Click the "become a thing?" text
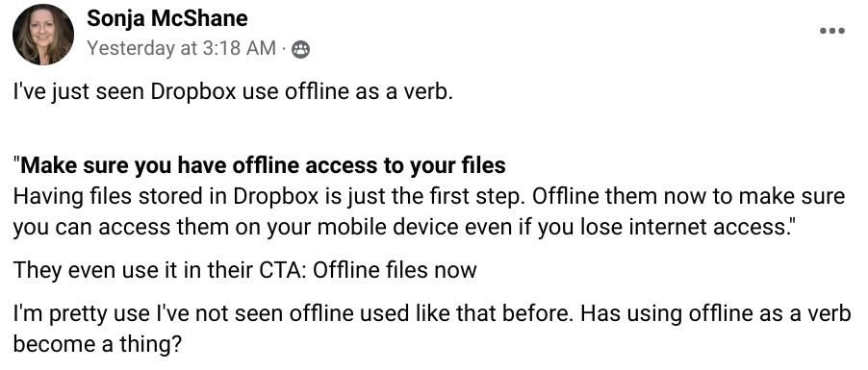This screenshot has height=370, width=868. (x=97, y=345)
